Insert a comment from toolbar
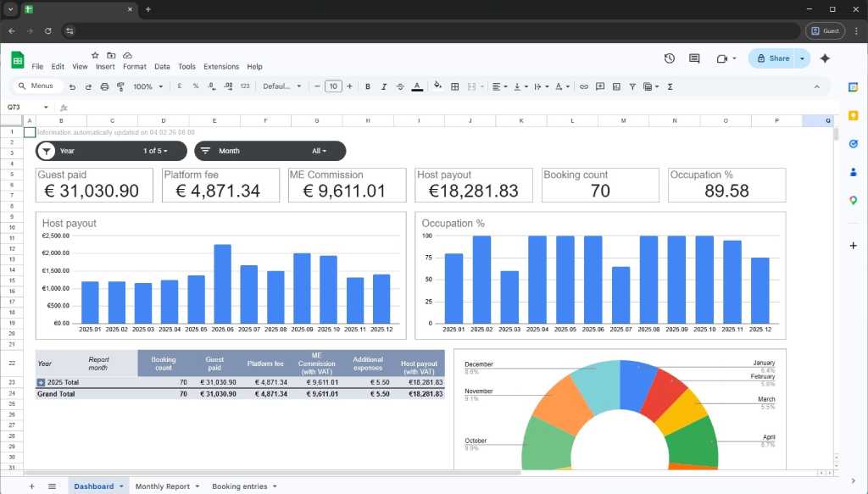 point(600,86)
